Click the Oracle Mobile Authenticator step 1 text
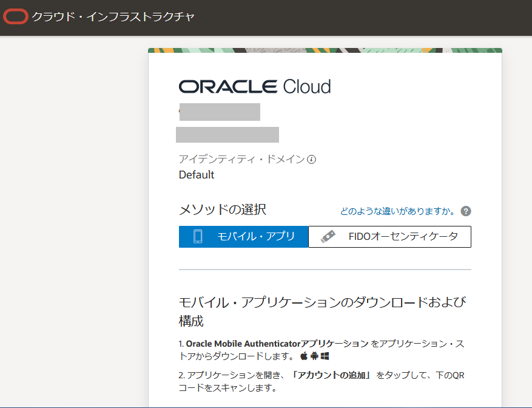This screenshot has height=408, width=532. [x=322, y=350]
